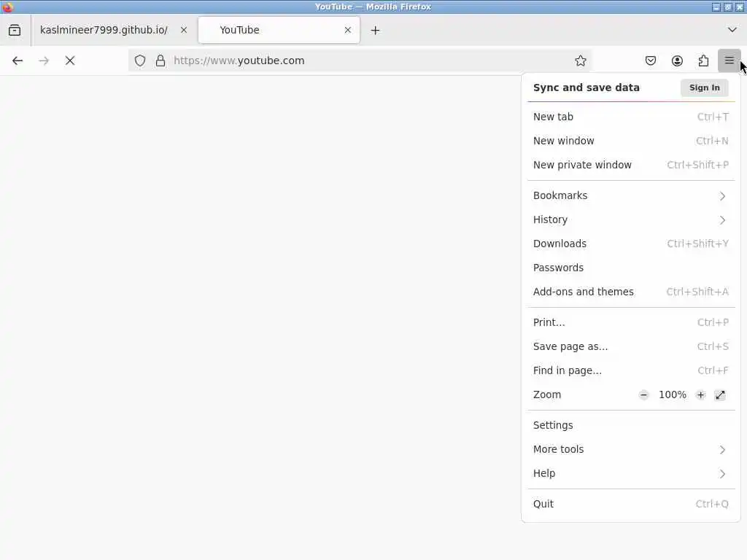Quit Firefox via menu

pos(631,504)
